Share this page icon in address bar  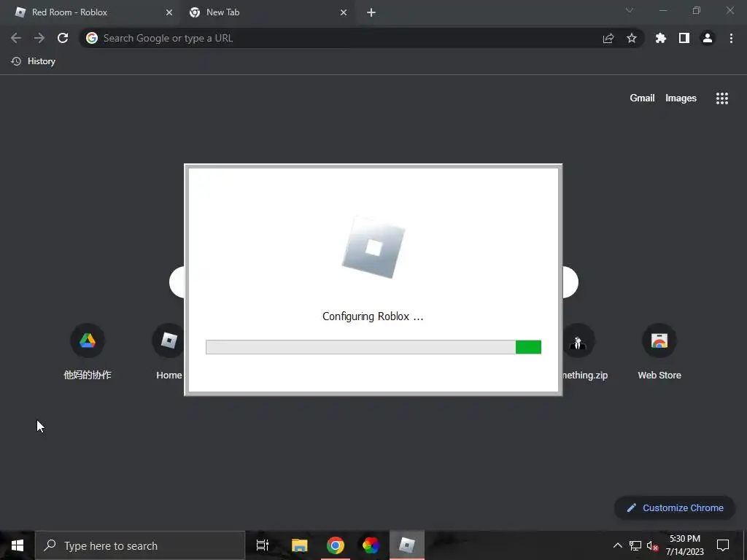coord(608,38)
